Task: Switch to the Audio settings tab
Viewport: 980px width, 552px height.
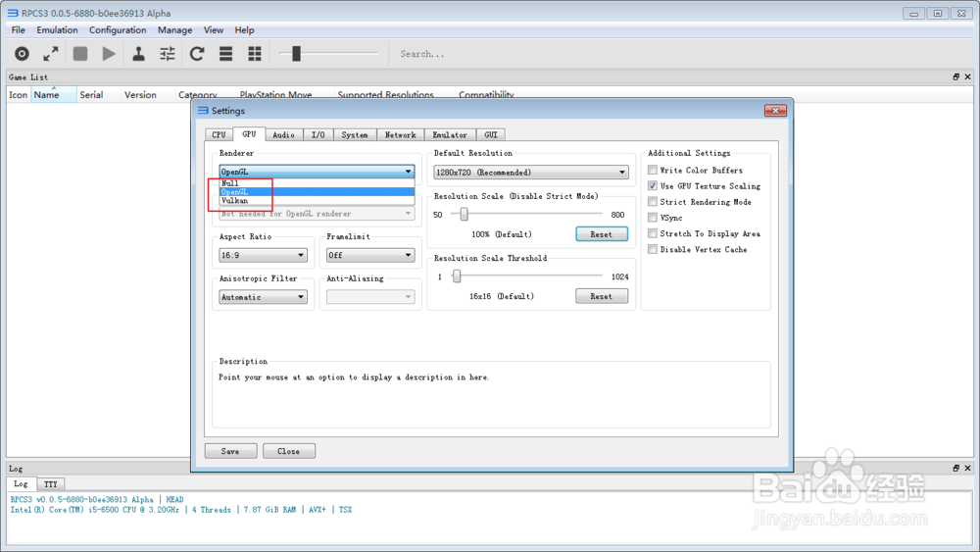Action: coord(283,134)
